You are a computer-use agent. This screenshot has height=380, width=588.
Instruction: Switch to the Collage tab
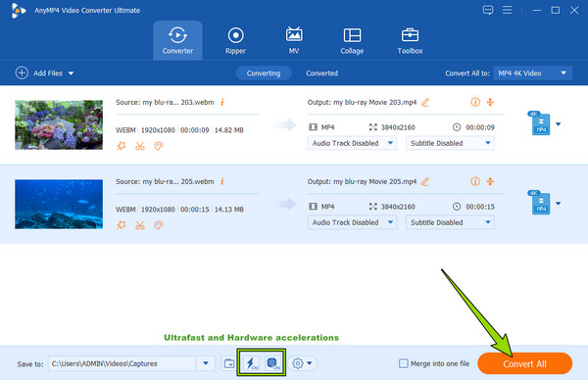point(352,40)
